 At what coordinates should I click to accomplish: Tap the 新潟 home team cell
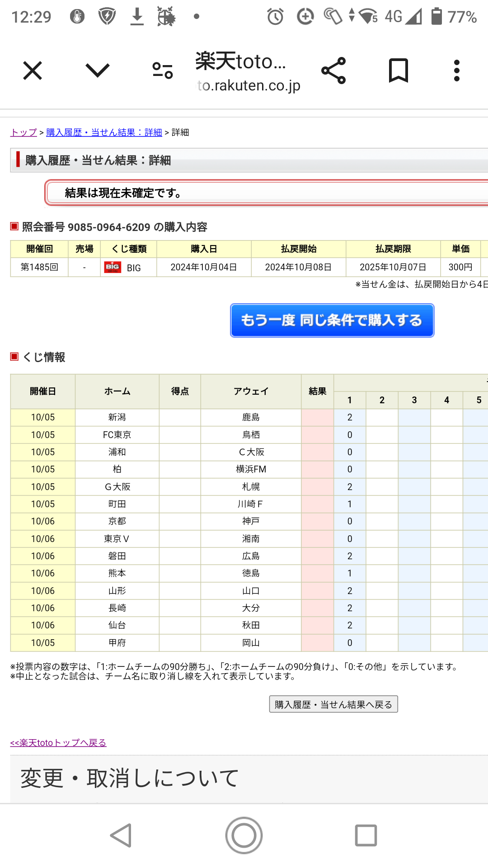(x=117, y=417)
